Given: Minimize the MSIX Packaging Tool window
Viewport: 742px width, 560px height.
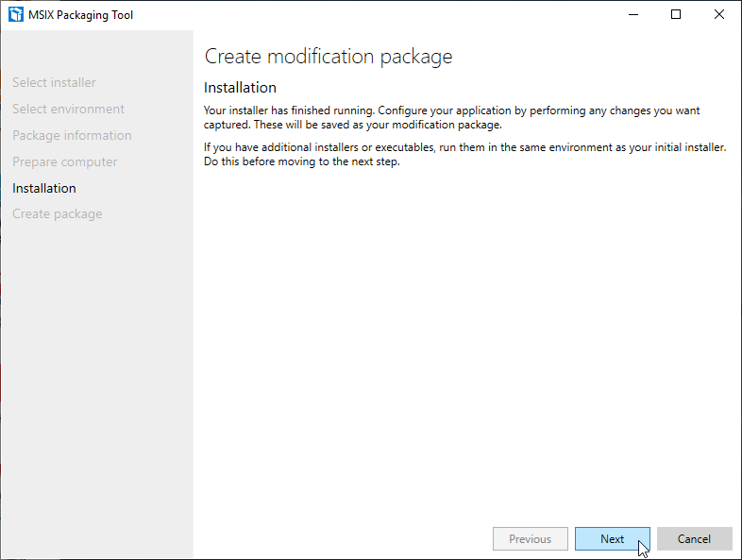Looking at the screenshot, I should pyautogui.click(x=632, y=14).
